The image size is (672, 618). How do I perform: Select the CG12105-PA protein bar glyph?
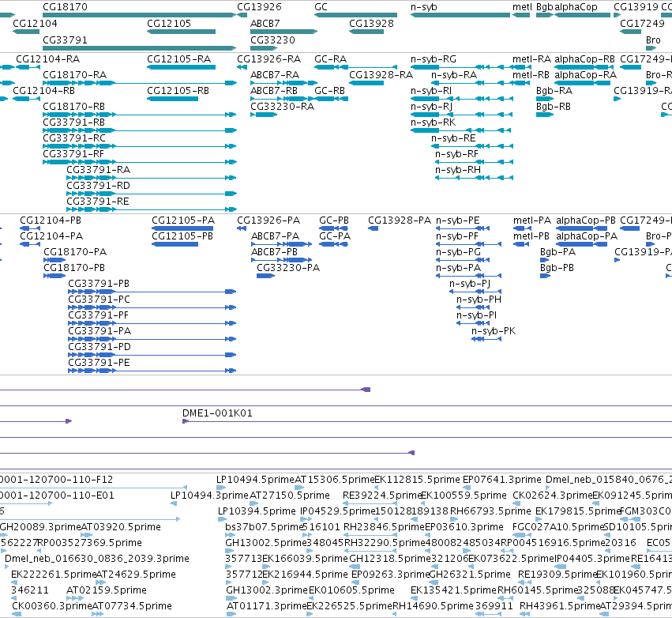click(x=182, y=228)
